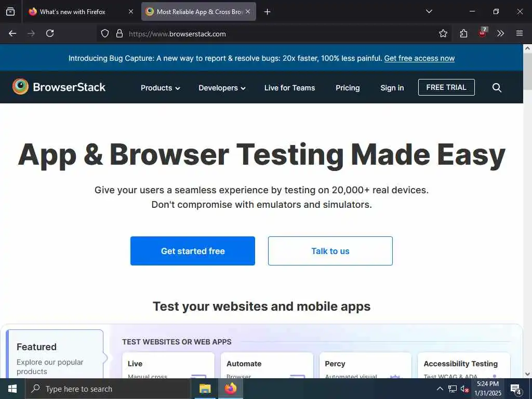This screenshot has width=532, height=399.
Task: Close the BrowserStack tab
Action: [x=248, y=11]
